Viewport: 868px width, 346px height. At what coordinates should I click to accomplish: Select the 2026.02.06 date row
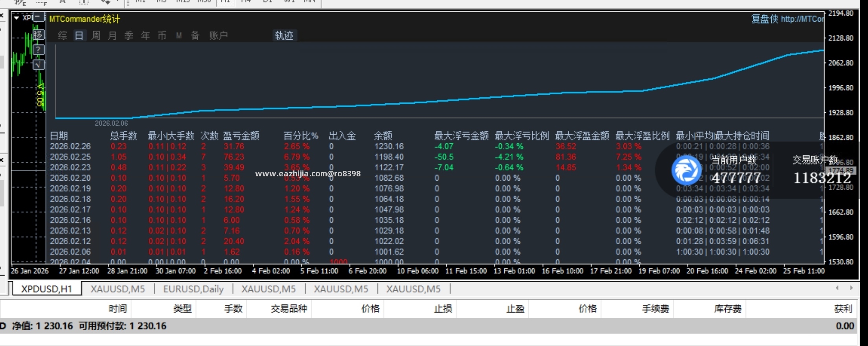(70, 252)
